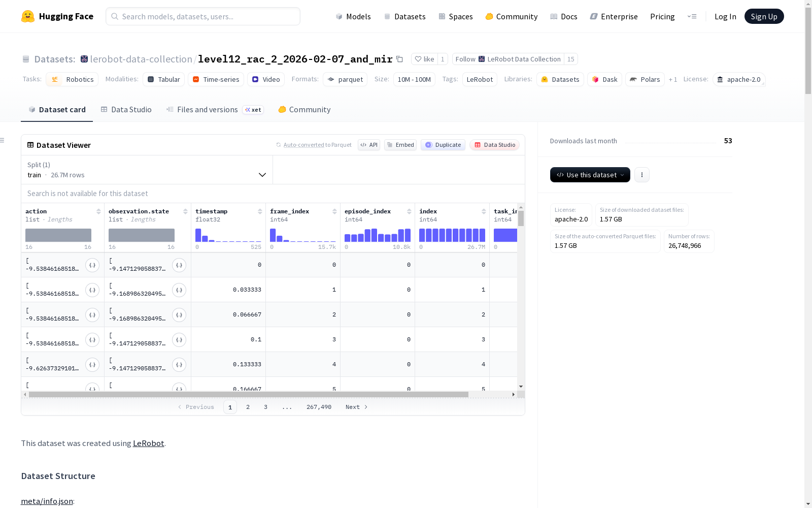The height and width of the screenshot is (508, 812).
Task: Filter by Tabular modality tag
Action: pos(164,79)
